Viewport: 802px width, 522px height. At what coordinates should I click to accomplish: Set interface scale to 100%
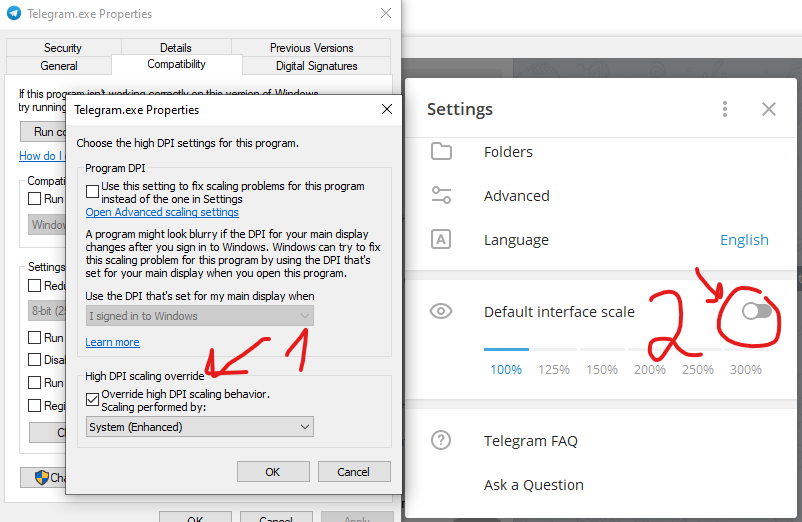point(506,369)
